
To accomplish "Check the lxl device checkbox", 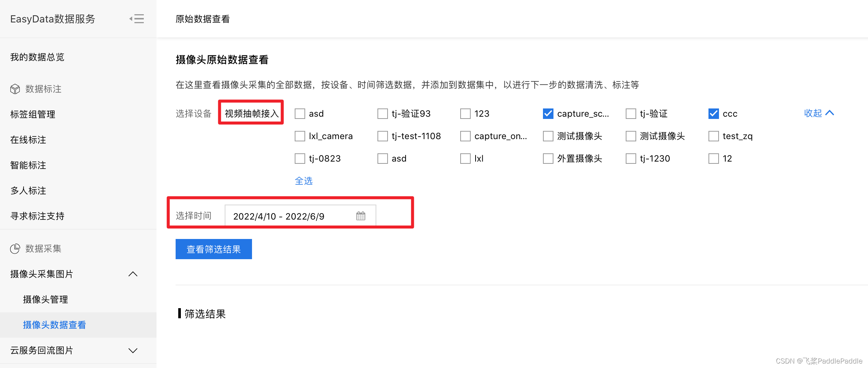I will coord(465,159).
